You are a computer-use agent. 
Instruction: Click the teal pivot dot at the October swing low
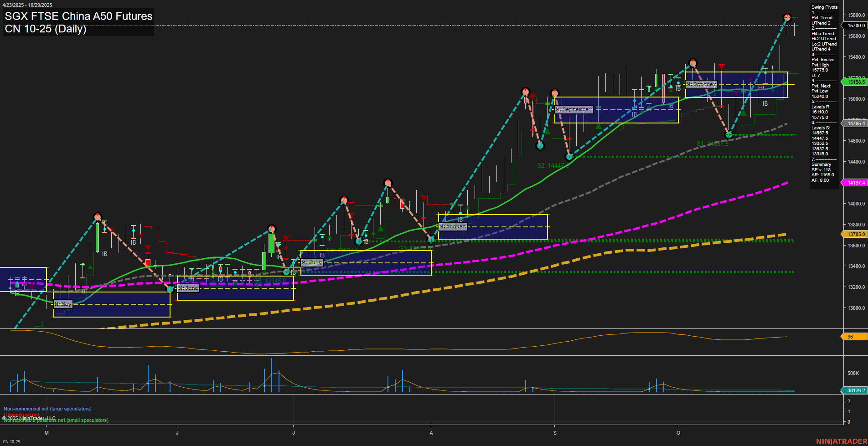[729, 135]
